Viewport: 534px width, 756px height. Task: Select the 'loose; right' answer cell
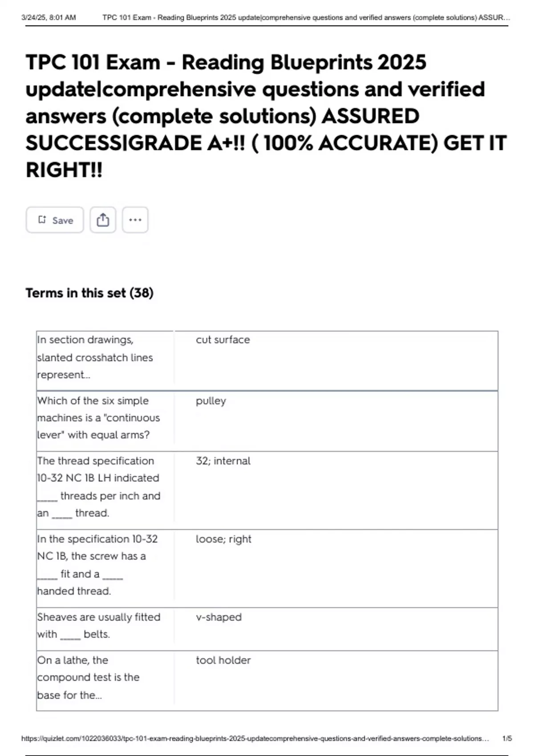[x=336, y=569]
